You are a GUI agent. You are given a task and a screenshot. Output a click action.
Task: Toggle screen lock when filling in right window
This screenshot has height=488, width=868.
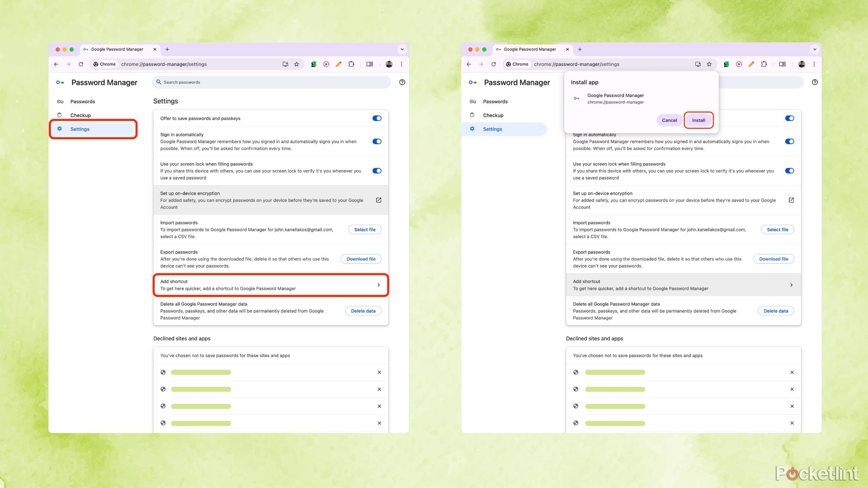click(x=789, y=171)
